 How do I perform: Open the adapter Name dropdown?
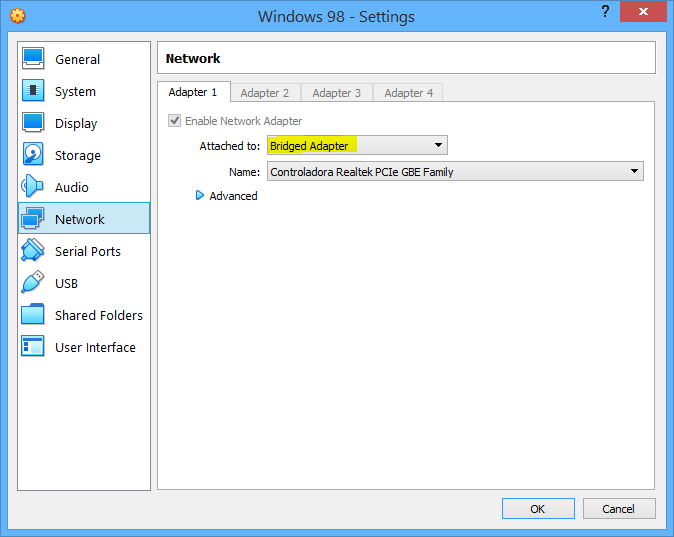[455, 172]
